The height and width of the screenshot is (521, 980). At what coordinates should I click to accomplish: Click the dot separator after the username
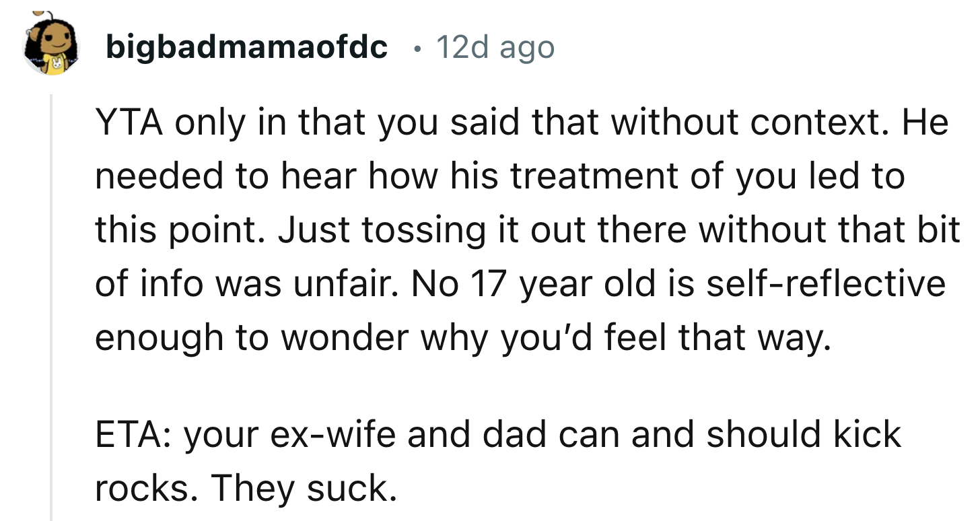click(417, 48)
